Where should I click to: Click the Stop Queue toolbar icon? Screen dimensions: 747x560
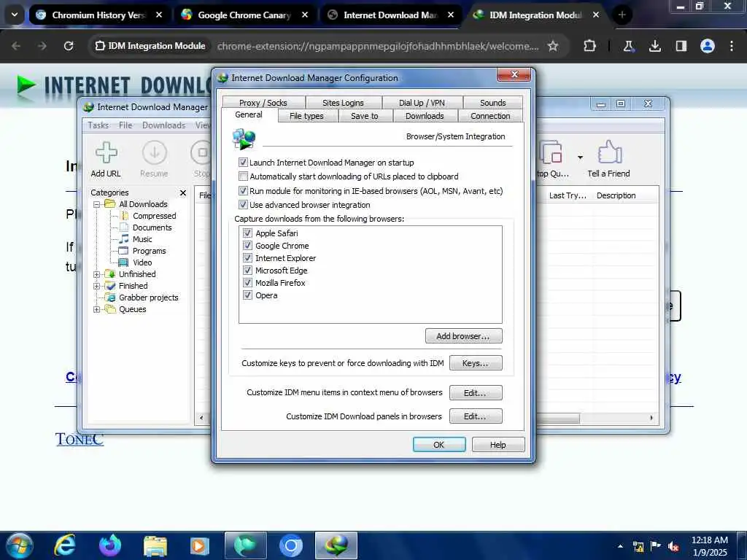tap(551, 152)
